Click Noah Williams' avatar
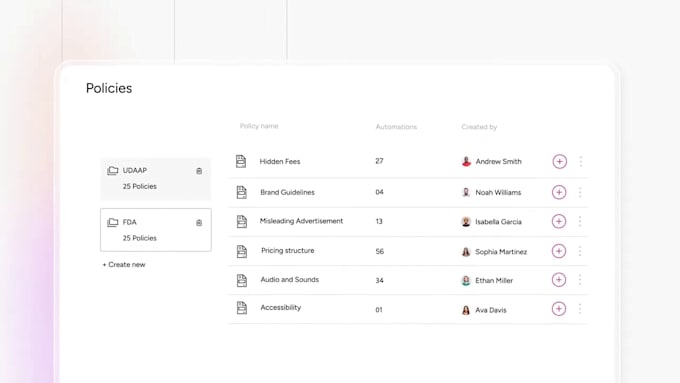Image resolution: width=680 pixels, height=383 pixels. coord(466,192)
